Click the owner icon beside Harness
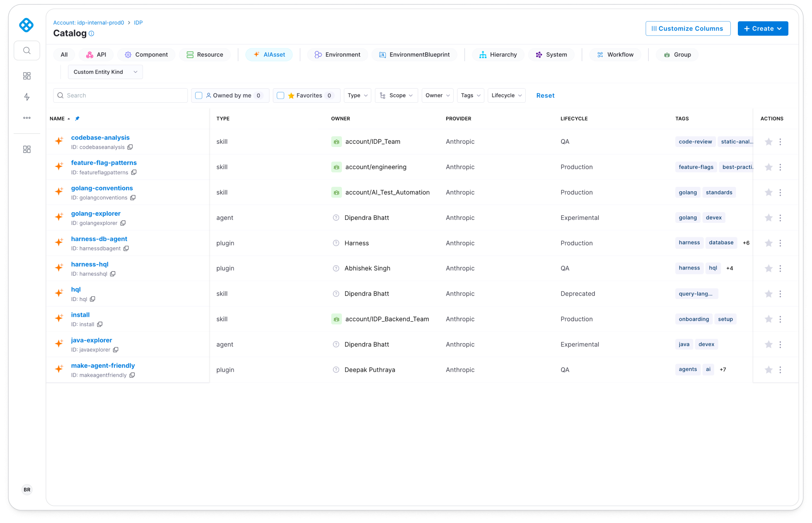The height and width of the screenshot is (523, 812). point(336,243)
